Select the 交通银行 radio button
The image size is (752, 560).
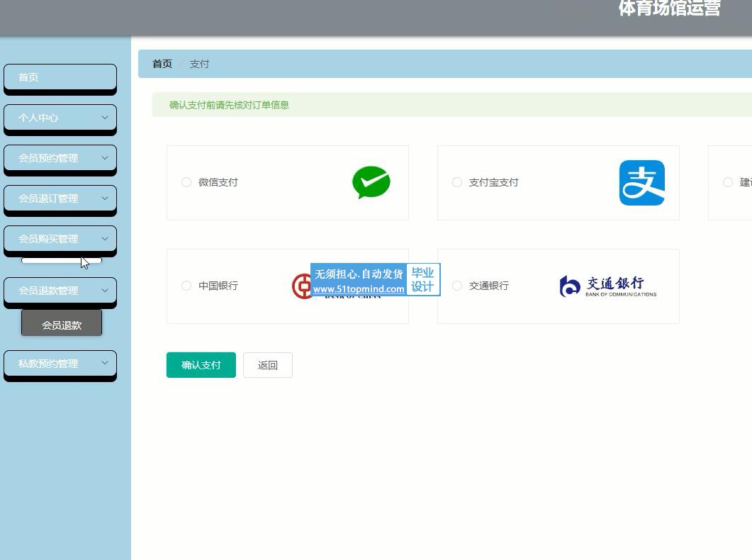[x=457, y=286]
